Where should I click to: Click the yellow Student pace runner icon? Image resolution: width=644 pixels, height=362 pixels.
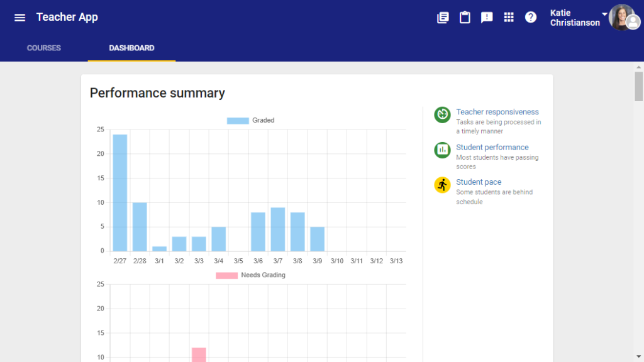pyautogui.click(x=442, y=185)
